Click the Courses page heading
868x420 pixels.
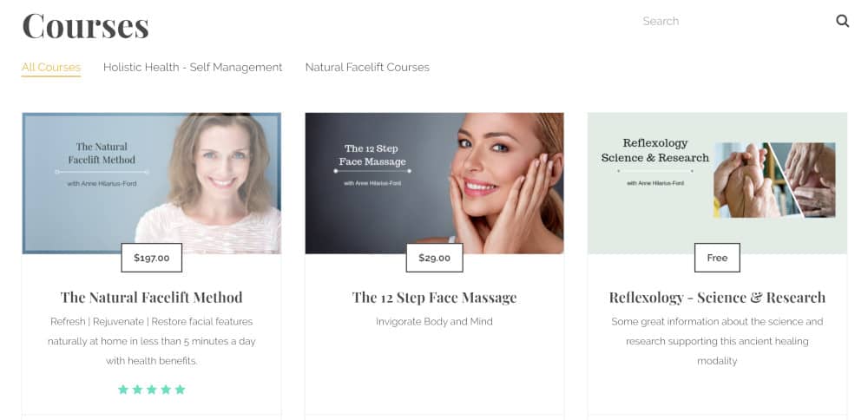click(x=86, y=25)
